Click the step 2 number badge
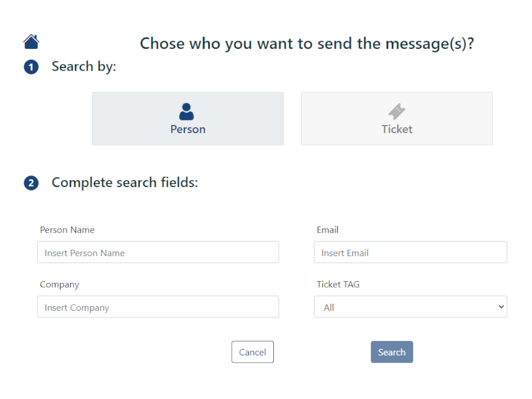Screen dimensions: 532x399 tap(31, 183)
